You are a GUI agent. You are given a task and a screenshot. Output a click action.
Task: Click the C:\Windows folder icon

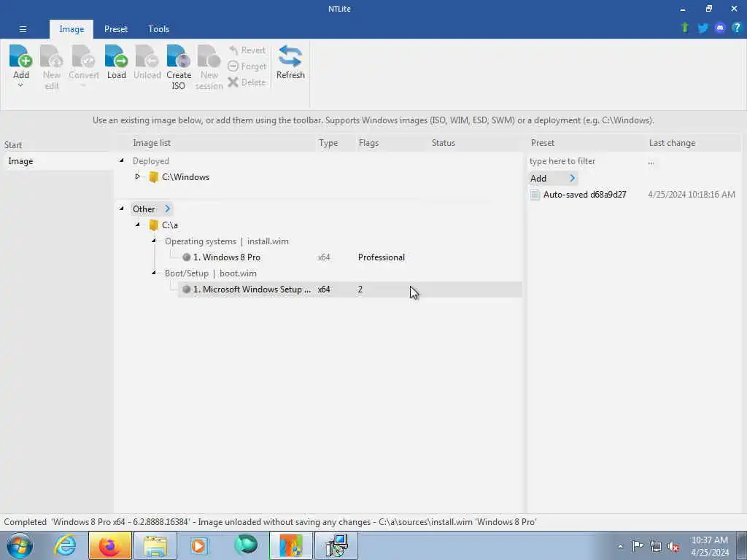coord(153,177)
